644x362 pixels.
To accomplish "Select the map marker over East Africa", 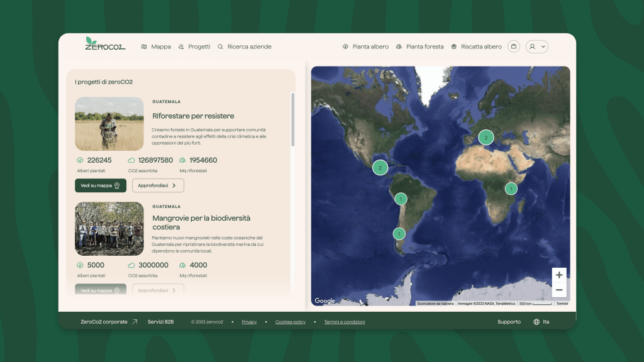I will coord(511,189).
